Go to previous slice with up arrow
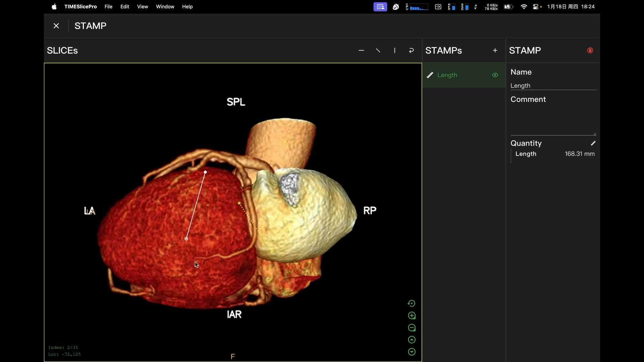The height and width of the screenshot is (362, 644). point(412,340)
